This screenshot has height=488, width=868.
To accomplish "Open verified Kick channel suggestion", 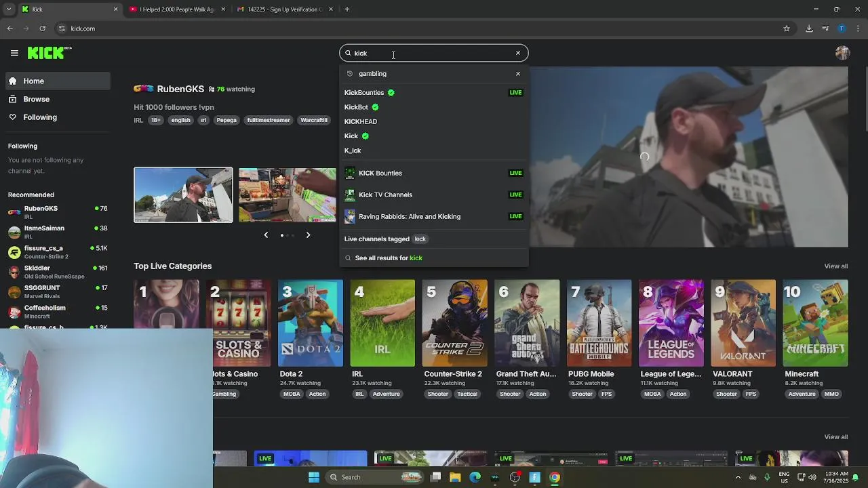I will (x=433, y=136).
